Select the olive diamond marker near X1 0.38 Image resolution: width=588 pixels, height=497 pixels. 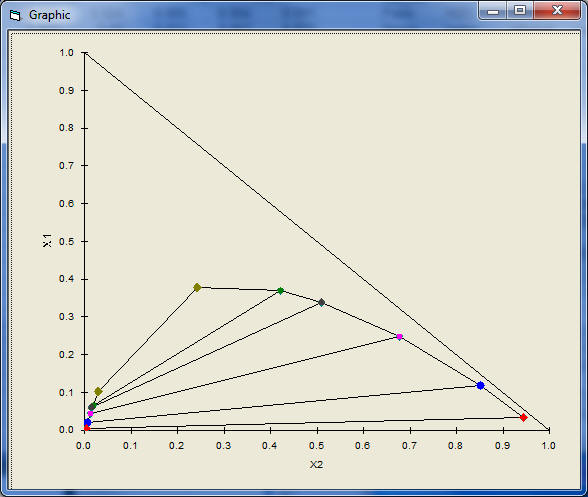click(x=197, y=288)
